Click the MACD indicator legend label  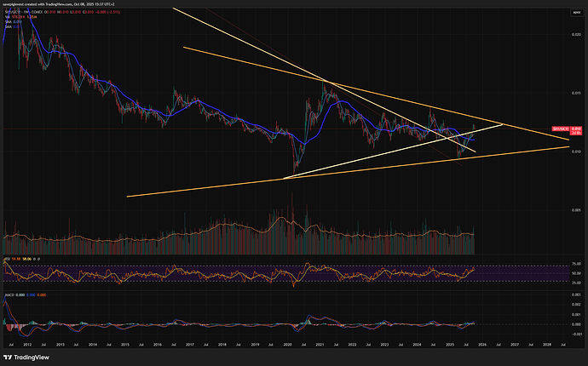click(x=9, y=295)
